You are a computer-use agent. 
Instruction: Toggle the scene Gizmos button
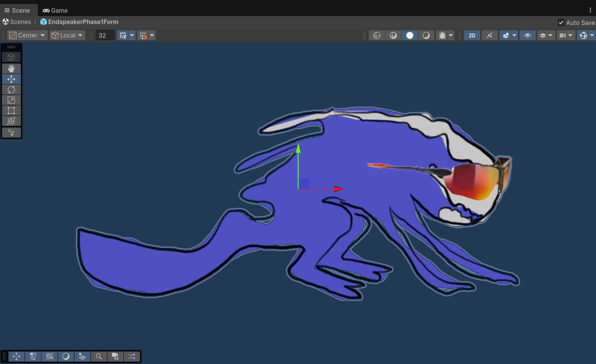tap(583, 35)
